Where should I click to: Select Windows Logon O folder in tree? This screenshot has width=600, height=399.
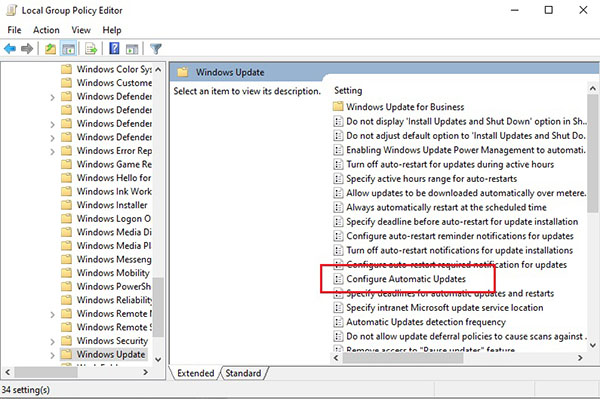(x=106, y=218)
